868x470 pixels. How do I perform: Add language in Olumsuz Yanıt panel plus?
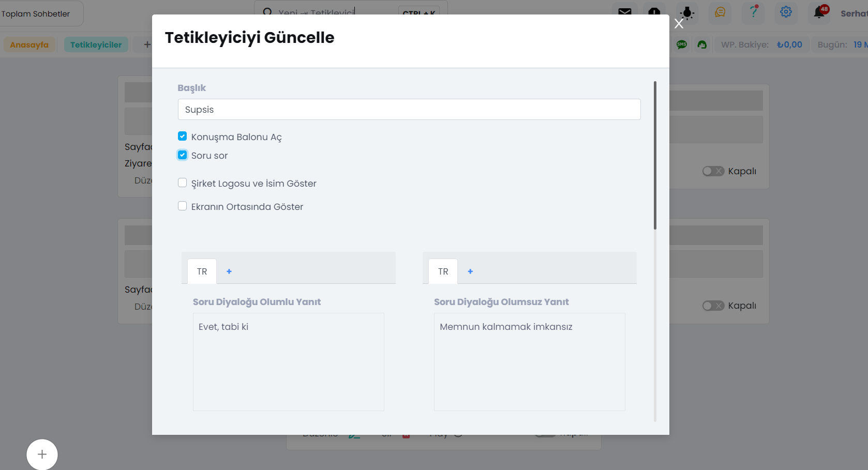[x=470, y=271]
